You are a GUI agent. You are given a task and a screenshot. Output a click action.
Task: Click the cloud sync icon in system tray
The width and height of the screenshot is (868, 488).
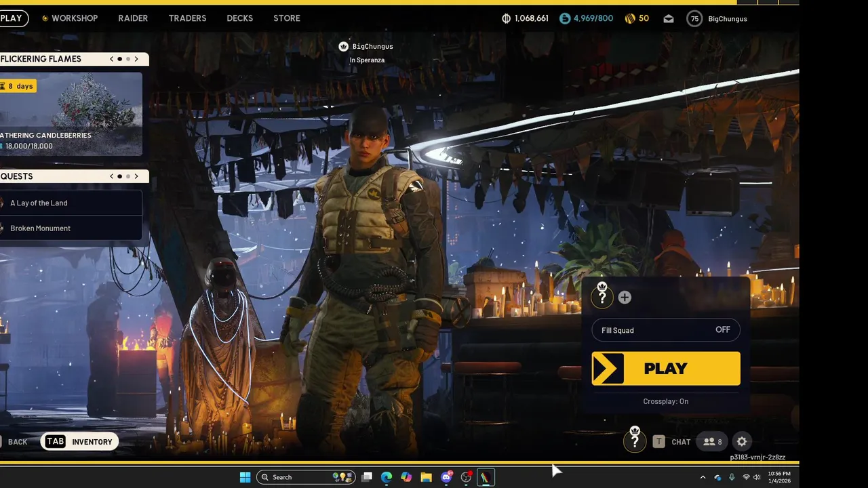718,477
